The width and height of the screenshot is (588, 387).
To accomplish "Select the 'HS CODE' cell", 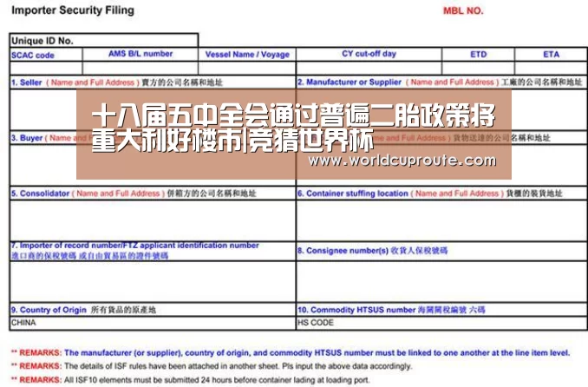I will tap(441, 323).
